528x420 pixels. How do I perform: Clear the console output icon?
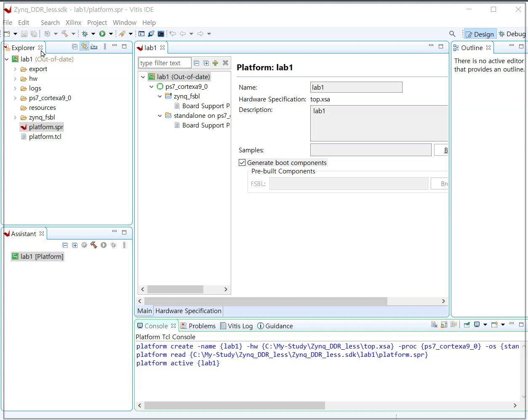click(434, 324)
